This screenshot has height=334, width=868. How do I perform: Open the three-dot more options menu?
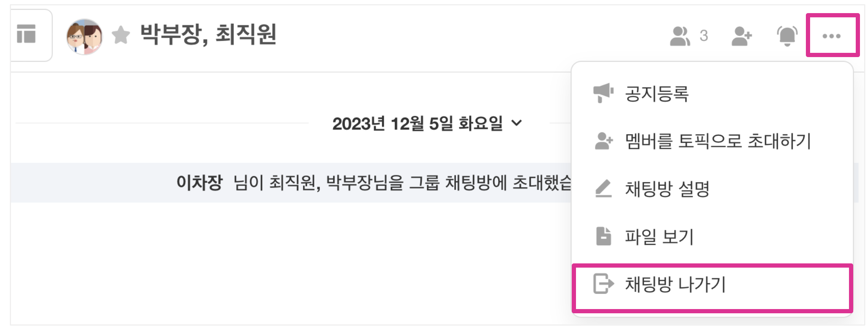[x=831, y=36]
